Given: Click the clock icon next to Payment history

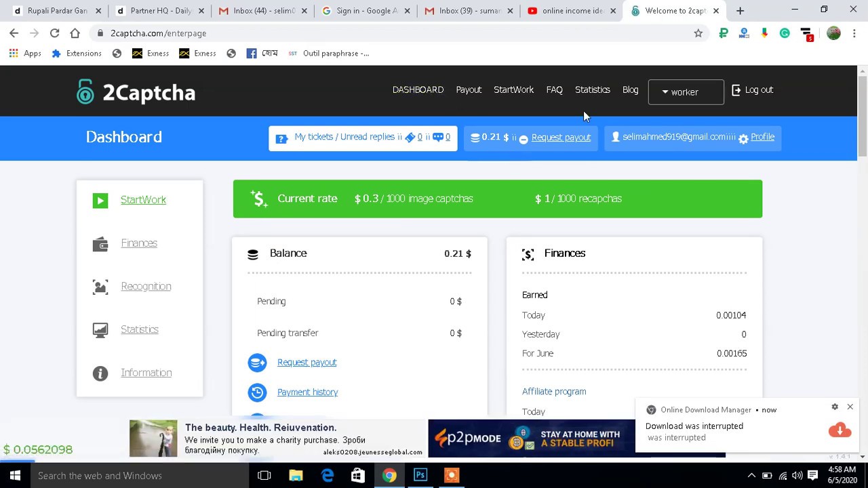Looking at the screenshot, I should tap(257, 392).
